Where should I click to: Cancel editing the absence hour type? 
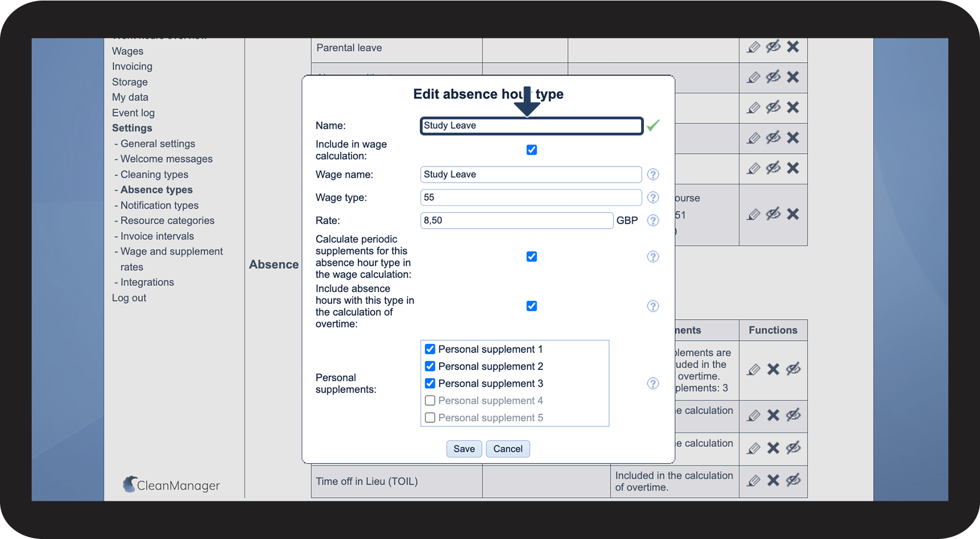[507, 449]
